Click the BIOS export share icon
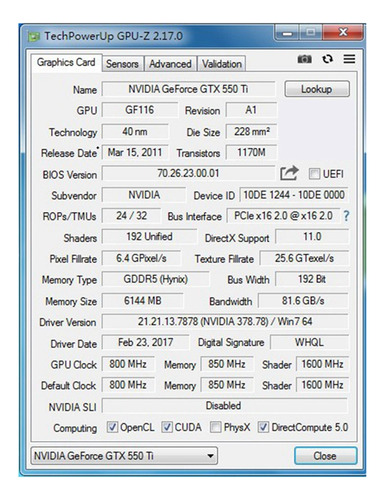The height and width of the screenshot is (500, 384). 289,173
